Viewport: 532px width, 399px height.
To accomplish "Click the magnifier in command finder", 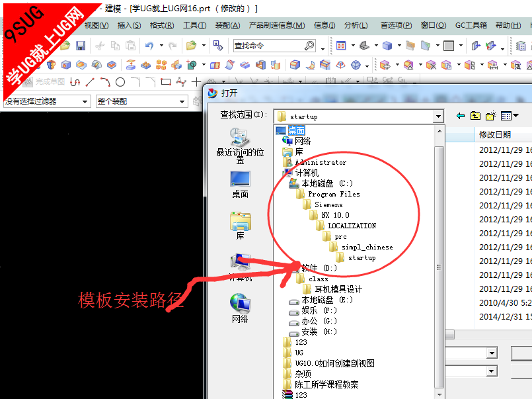I will tap(309, 46).
